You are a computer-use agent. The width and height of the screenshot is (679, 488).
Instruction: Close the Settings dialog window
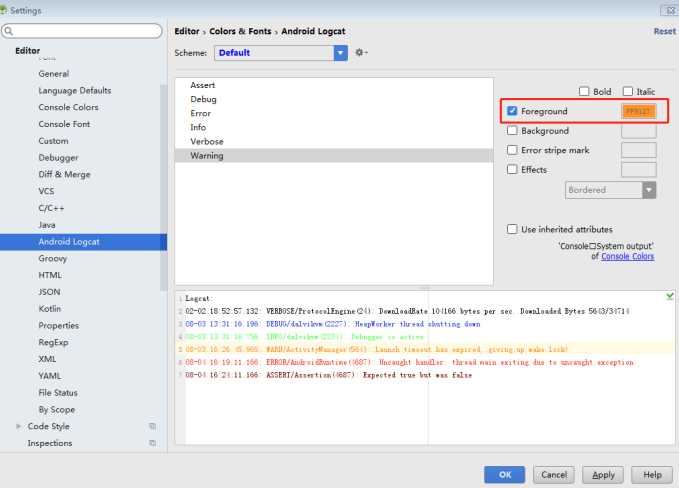click(x=669, y=10)
